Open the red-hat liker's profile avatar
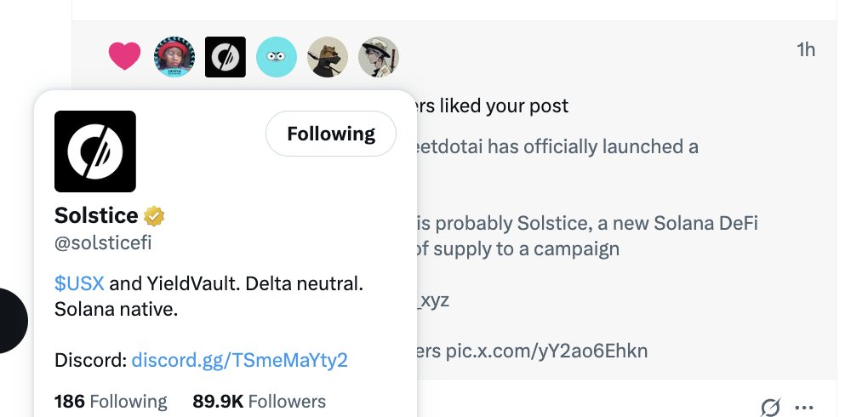 174,57
